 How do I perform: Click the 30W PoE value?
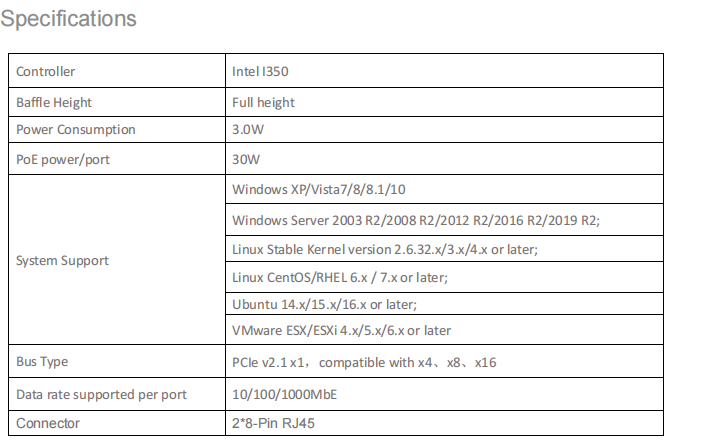[246, 158]
